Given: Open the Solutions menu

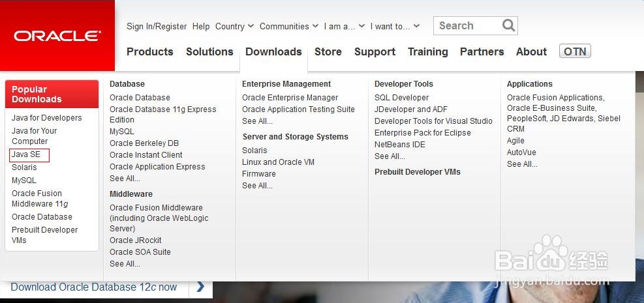Looking at the screenshot, I should [x=209, y=51].
